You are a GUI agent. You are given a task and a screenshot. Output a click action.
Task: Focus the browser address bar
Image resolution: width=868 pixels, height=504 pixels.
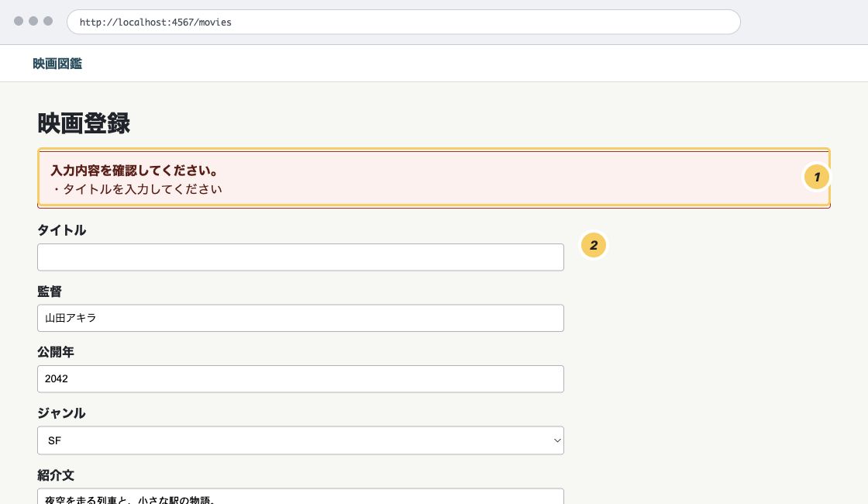(x=404, y=22)
